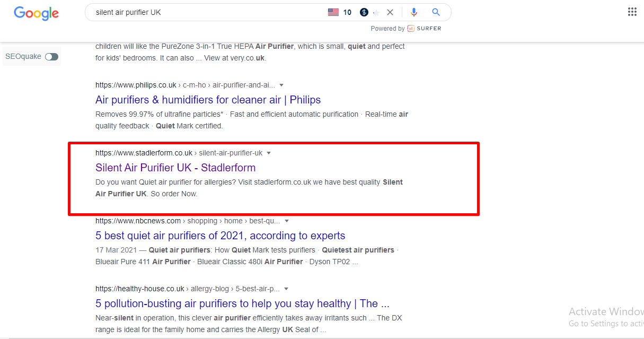Screen dimensions: 644x339
Task: Expand dropdown arrow next to Stadlerform URL
Action: (x=269, y=153)
